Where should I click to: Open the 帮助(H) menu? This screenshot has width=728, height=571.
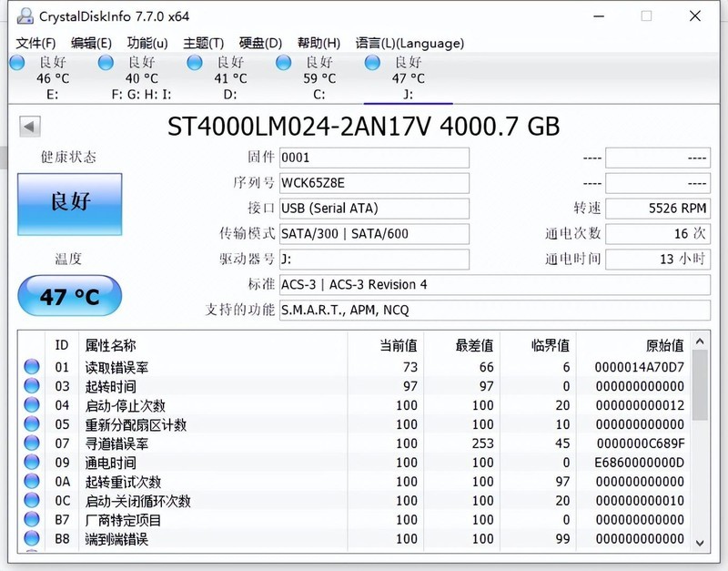[318, 43]
